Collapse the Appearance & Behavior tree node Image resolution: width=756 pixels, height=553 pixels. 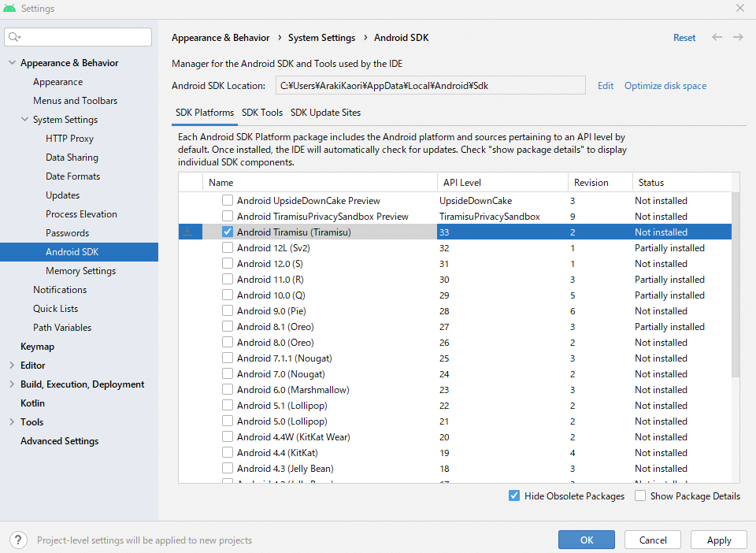point(12,63)
